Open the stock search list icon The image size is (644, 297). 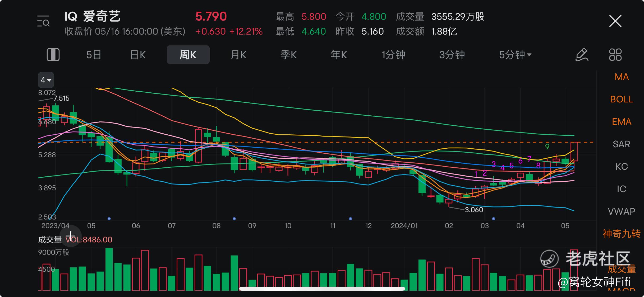point(43,21)
